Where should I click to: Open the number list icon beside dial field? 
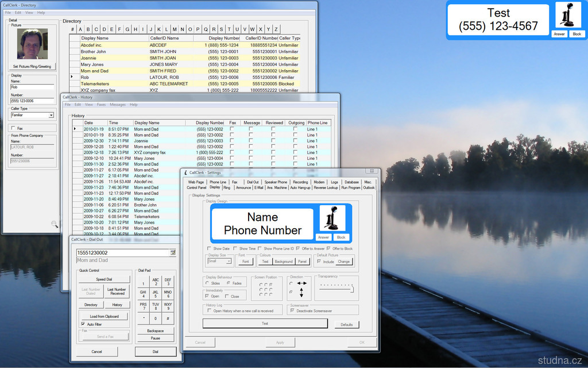click(x=172, y=252)
